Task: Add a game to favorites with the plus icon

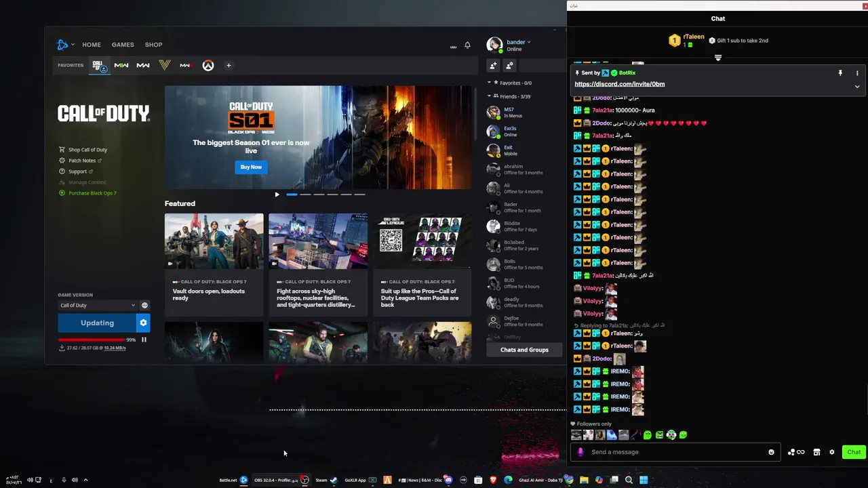Action: 229,66
